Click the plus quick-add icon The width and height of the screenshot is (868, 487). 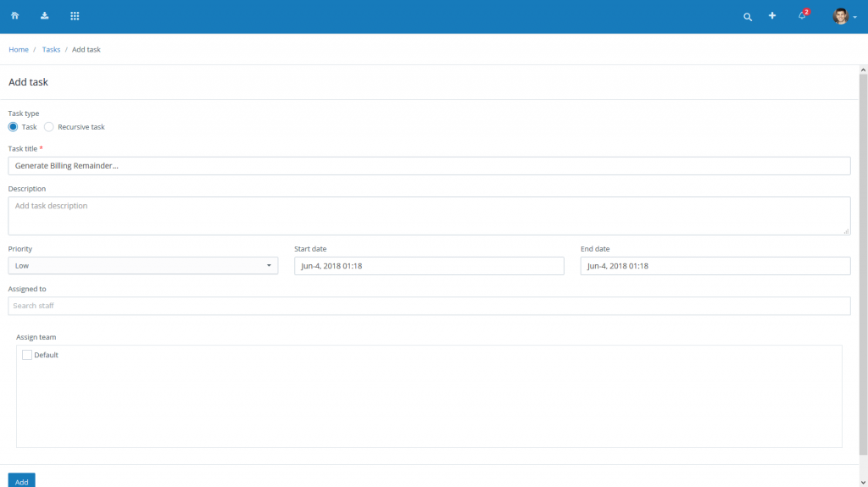pyautogui.click(x=772, y=16)
